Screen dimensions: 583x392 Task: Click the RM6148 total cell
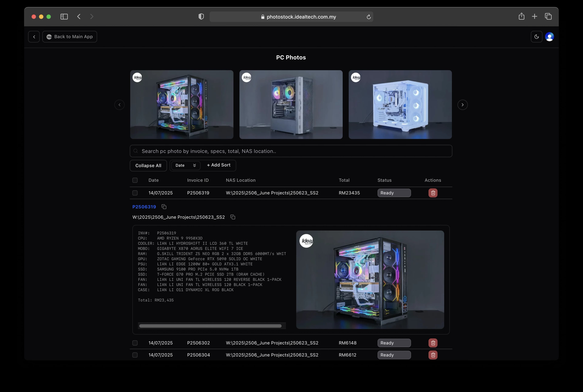tap(348, 343)
